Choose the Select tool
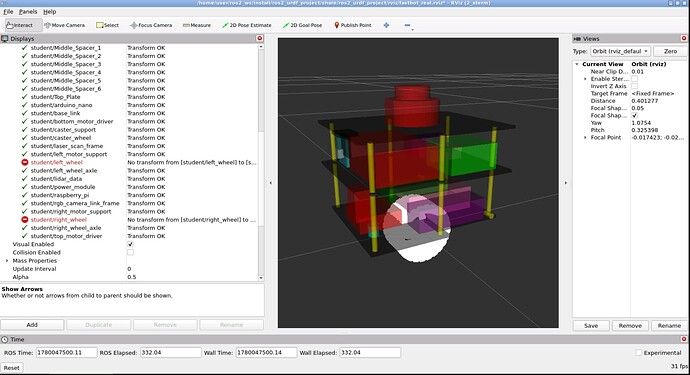This screenshot has width=690, height=375. pyautogui.click(x=108, y=25)
